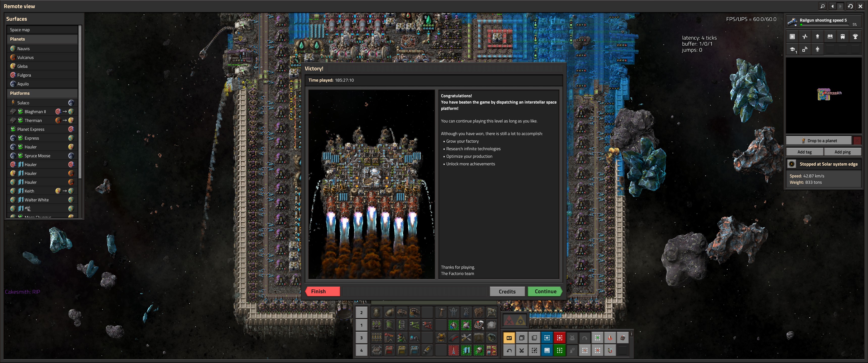Click the undo arrow in shortcut bar
This screenshot has width=868, height=363.
[x=509, y=351]
